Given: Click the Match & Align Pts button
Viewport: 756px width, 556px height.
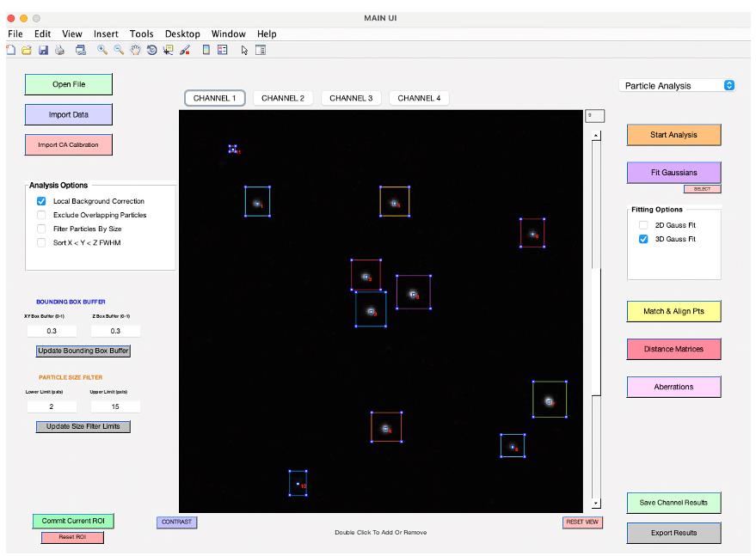Looking at the screenshot, I should pyautogui.click(x=674, y=311).
